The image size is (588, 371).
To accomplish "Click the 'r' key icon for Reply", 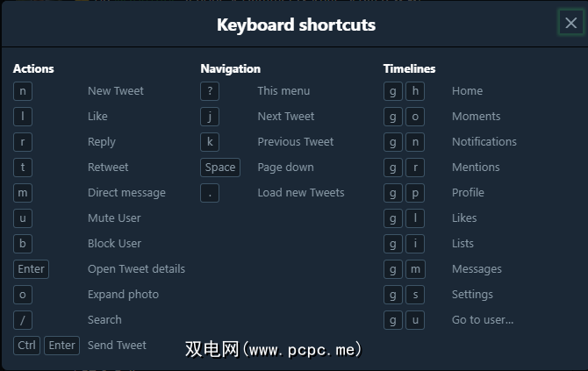I will click(23, 142).
